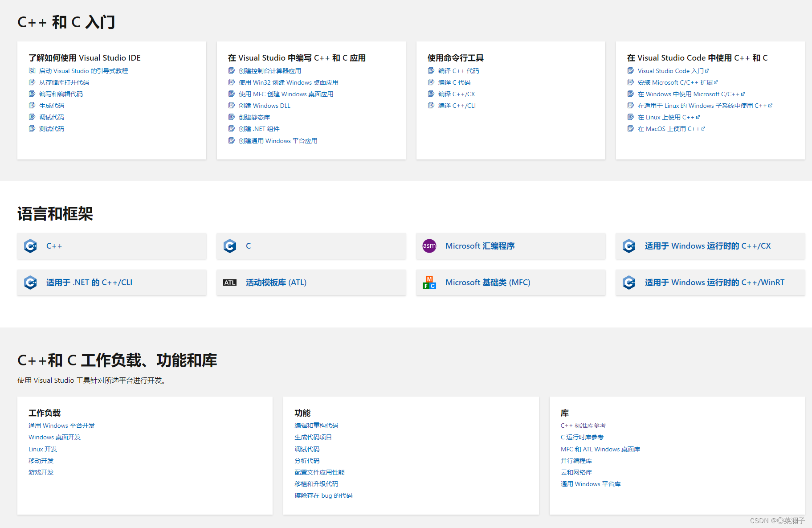Select 适用于 .NET 的 C++/CLI card title

(x=90, y=282)
